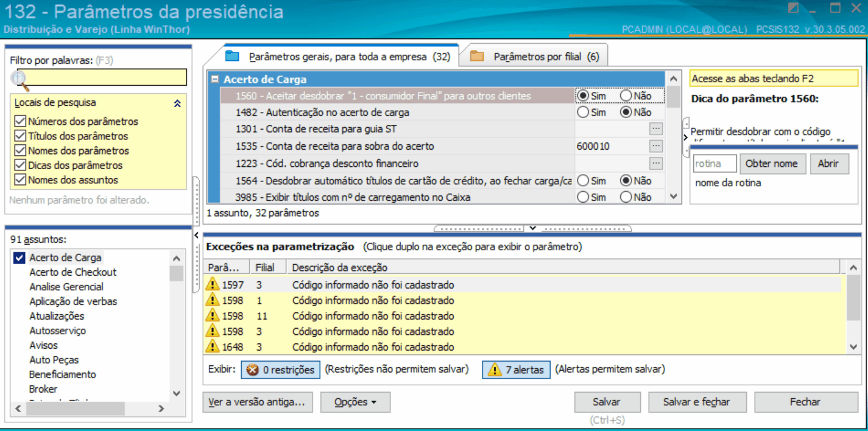Click the warning icon for exception 1597
Viewport: 868px width, 431px height.
click(213, 285)
